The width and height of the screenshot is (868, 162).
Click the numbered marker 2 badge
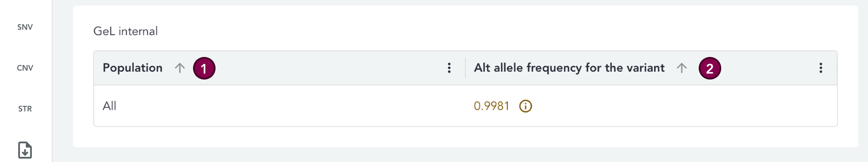point(710,68)
